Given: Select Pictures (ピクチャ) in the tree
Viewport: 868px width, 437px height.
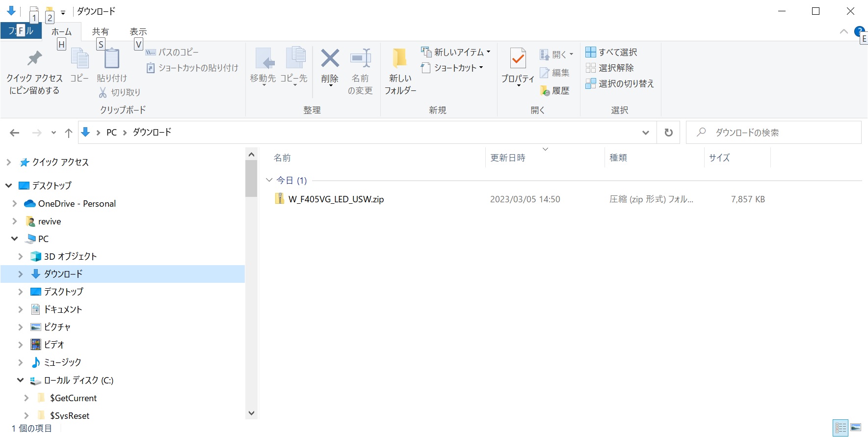Looking at the screenshot, I should 57,327.
